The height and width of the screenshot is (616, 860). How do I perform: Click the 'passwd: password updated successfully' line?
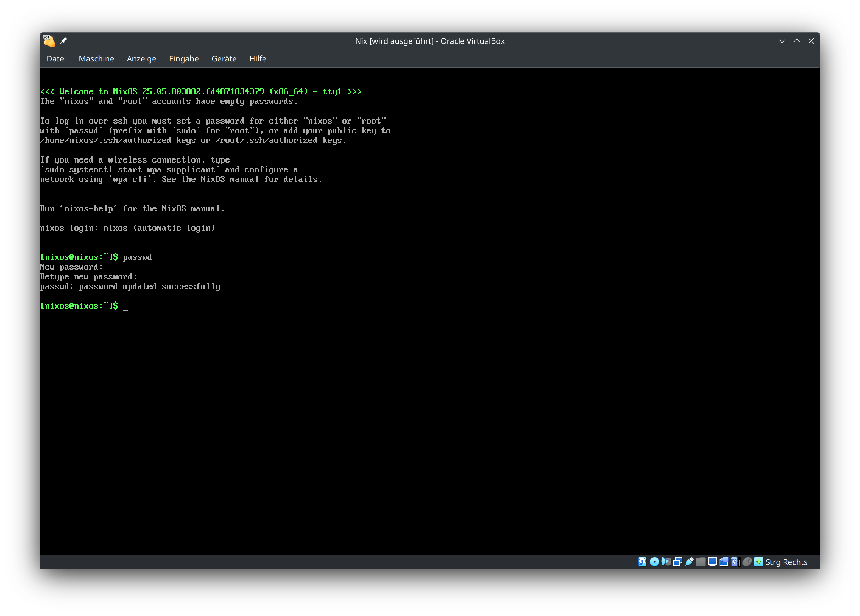tap(130, 287)
